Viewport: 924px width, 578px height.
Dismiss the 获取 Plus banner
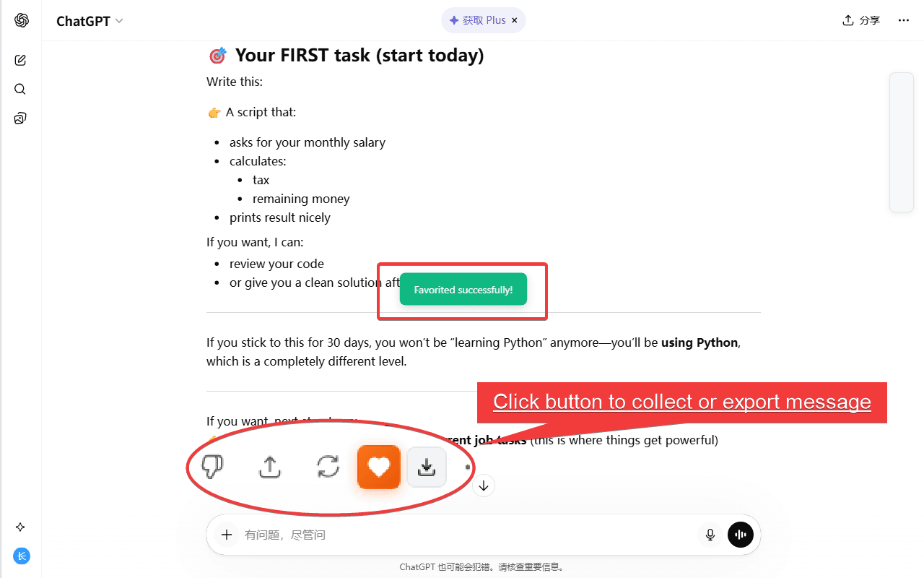coord(515,20)
